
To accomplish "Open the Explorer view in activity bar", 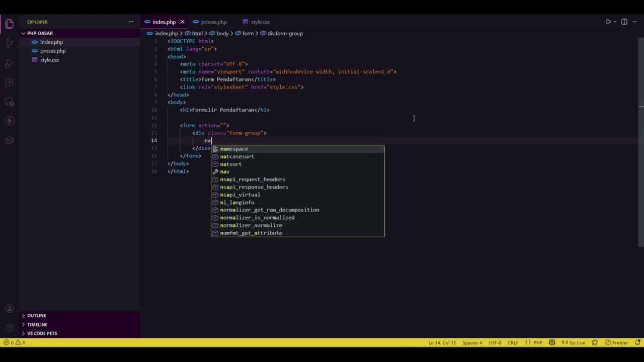I will pyautogui.click(x=10, y=24).
